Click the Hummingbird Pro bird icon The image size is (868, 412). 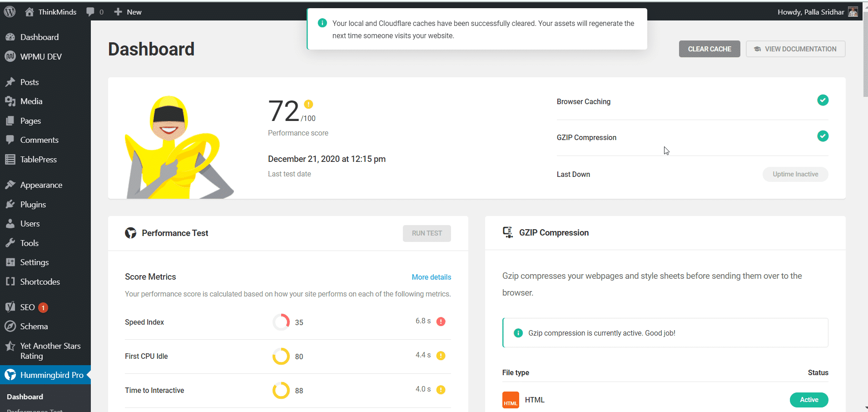point(10,375)
